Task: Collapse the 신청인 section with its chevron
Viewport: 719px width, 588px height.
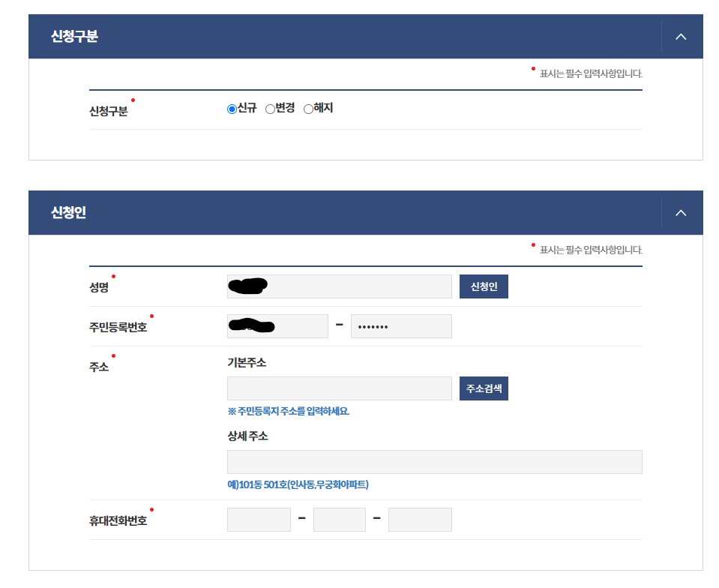Action: click(681, 212)
